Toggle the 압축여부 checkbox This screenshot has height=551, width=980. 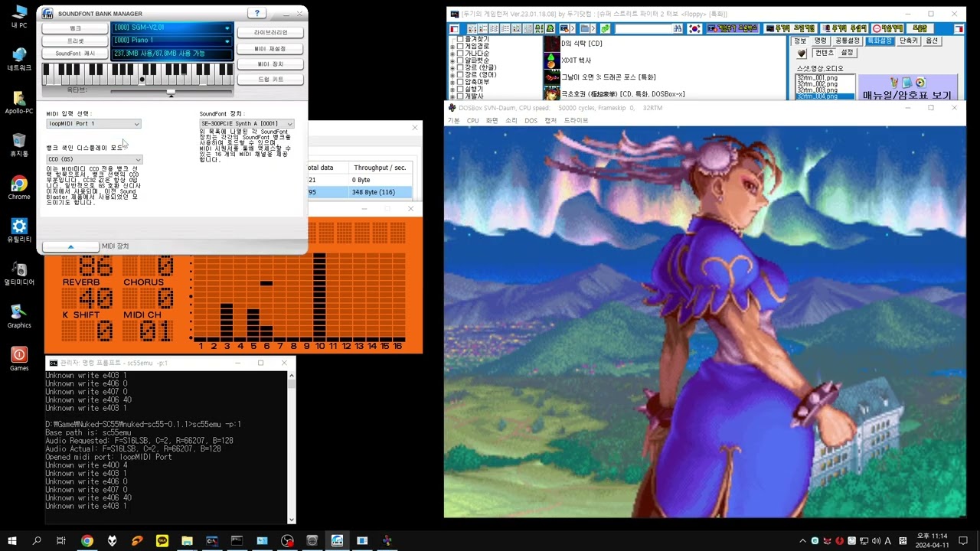[x=460, y=82]
